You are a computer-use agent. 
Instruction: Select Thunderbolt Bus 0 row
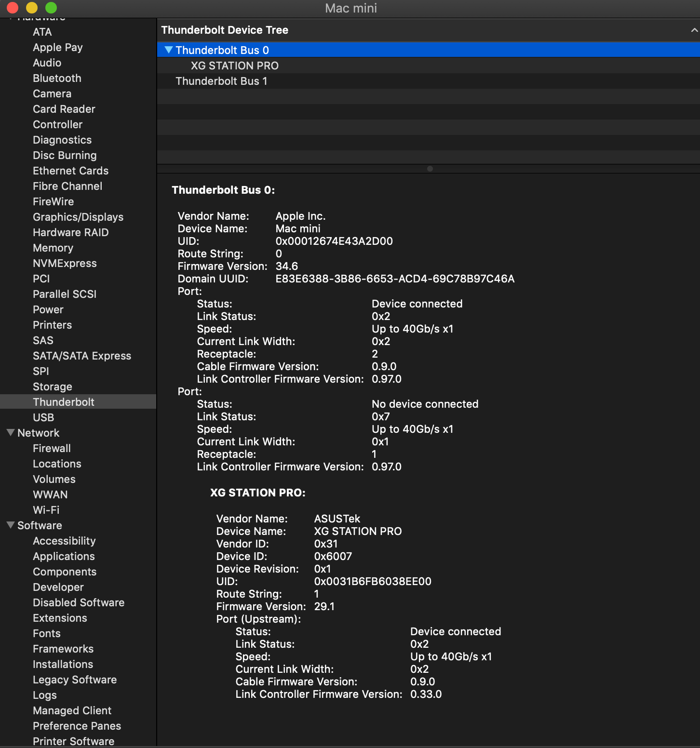[428, 50]
